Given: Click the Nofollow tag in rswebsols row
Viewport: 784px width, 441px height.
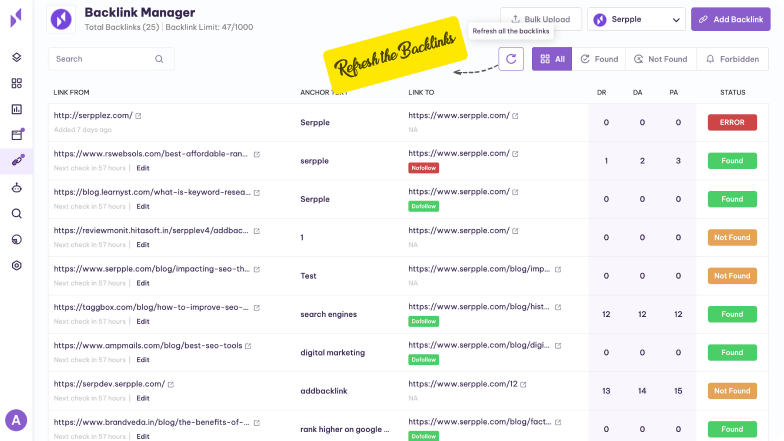Looking at the screenshot, I should tap(424, 168).
